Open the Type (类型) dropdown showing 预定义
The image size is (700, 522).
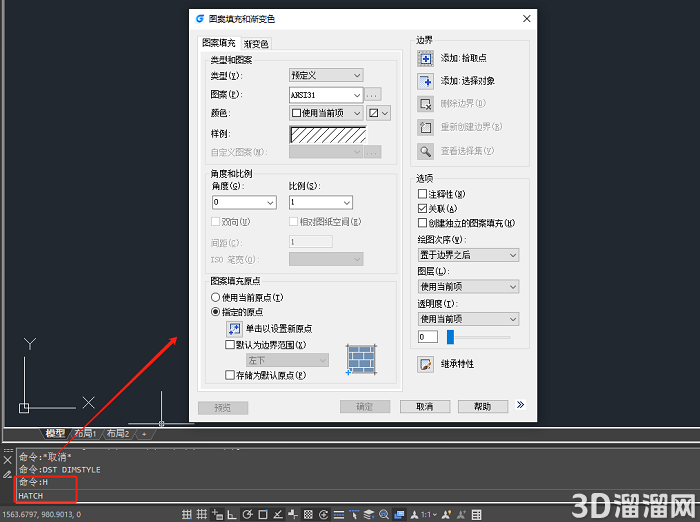coord(326,75)
